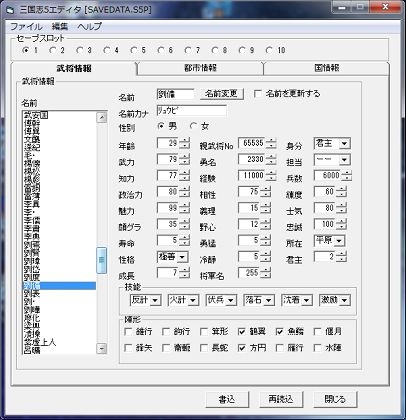Switch to the 国情報 tab

point(327,68)
